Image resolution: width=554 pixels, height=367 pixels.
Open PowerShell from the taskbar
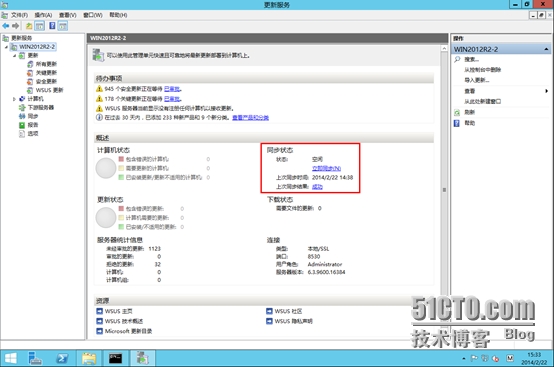coord(62,358)
